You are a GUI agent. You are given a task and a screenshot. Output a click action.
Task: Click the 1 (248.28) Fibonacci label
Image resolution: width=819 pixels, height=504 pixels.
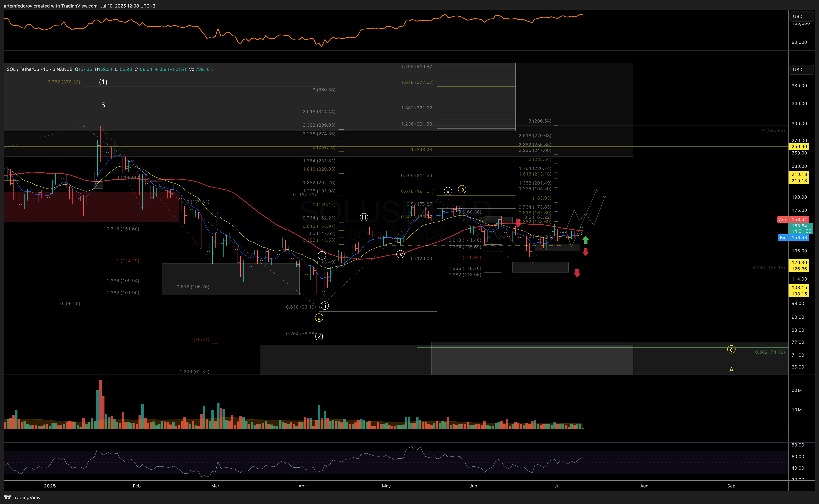(x=422, y=149)
